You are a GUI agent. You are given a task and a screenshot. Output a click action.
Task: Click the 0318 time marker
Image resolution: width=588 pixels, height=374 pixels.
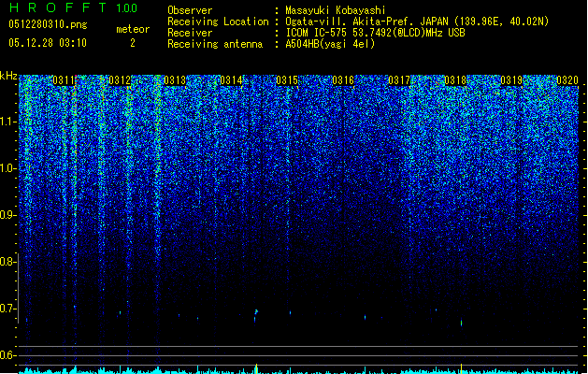(x=455, y=80)
